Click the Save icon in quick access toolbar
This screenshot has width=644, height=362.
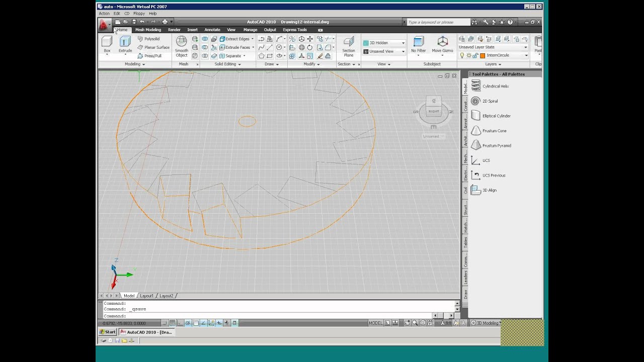pyautogui.click(x=134, y=22)
